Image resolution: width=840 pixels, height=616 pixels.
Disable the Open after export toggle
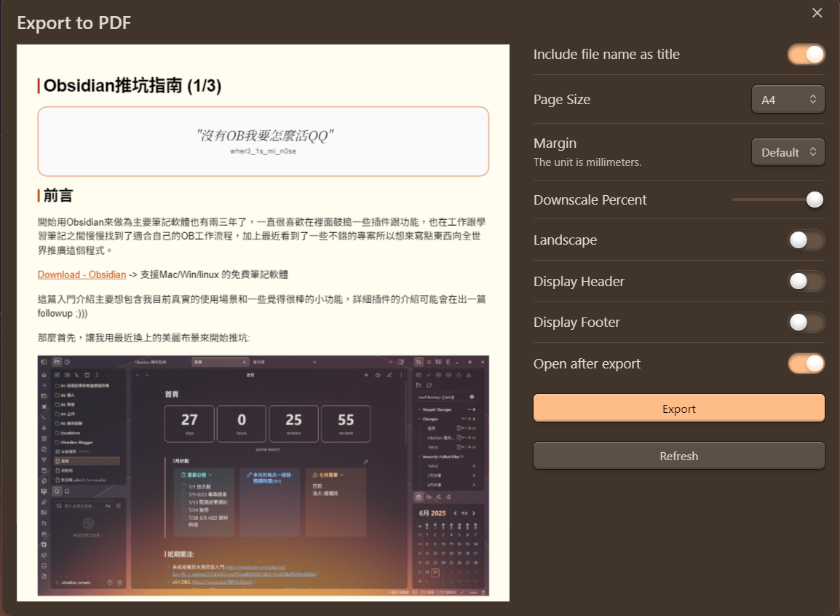click(x=807, y=364)
